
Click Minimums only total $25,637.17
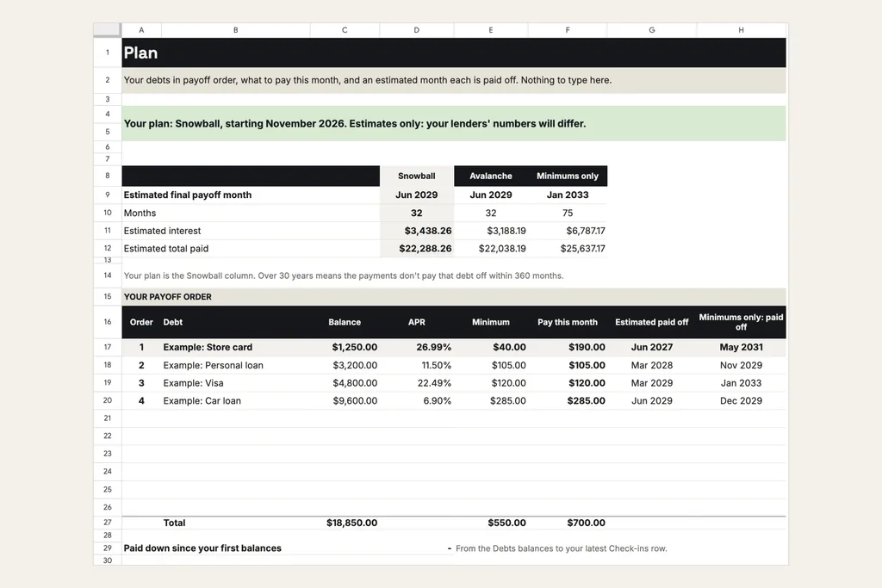(583, 249)
